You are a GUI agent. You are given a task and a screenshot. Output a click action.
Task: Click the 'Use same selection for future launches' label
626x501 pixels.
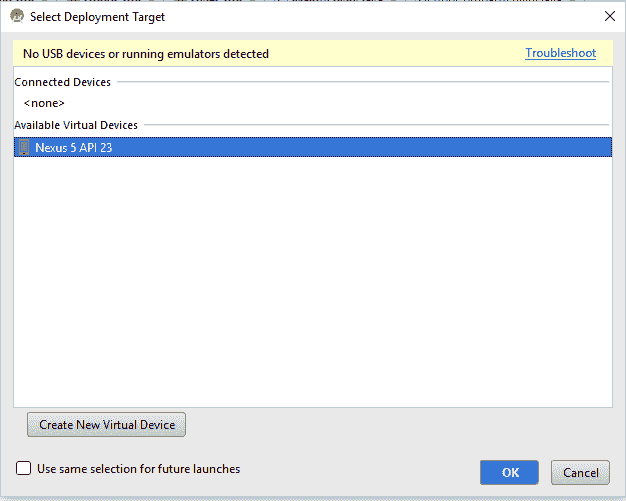coord(138,468)
